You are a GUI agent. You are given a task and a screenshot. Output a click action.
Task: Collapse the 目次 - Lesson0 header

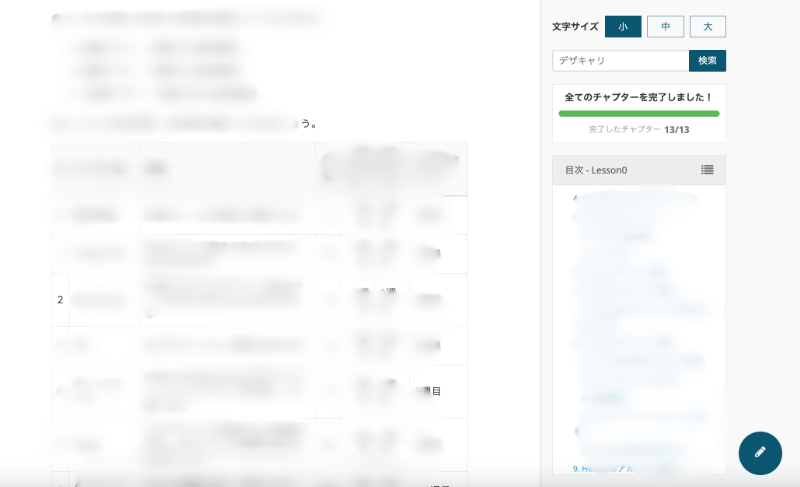pyautogui.click(x=620, y=170)
